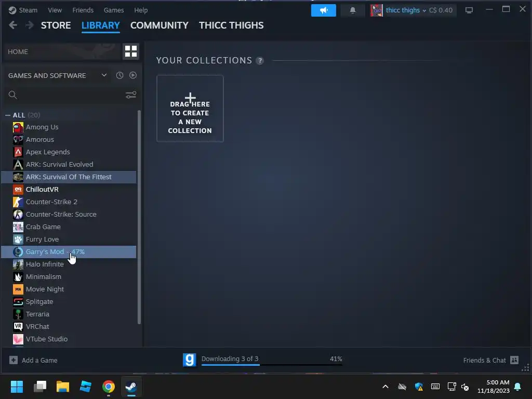
Task: Click Add a Game label
Action: pos(39,361)
